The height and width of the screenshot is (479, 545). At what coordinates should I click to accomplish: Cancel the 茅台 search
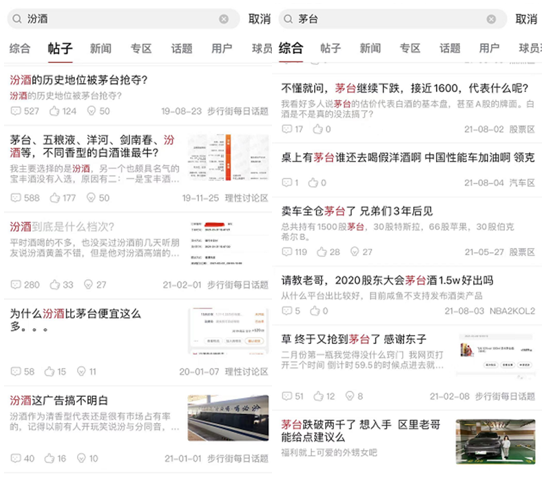click(526, 19)
